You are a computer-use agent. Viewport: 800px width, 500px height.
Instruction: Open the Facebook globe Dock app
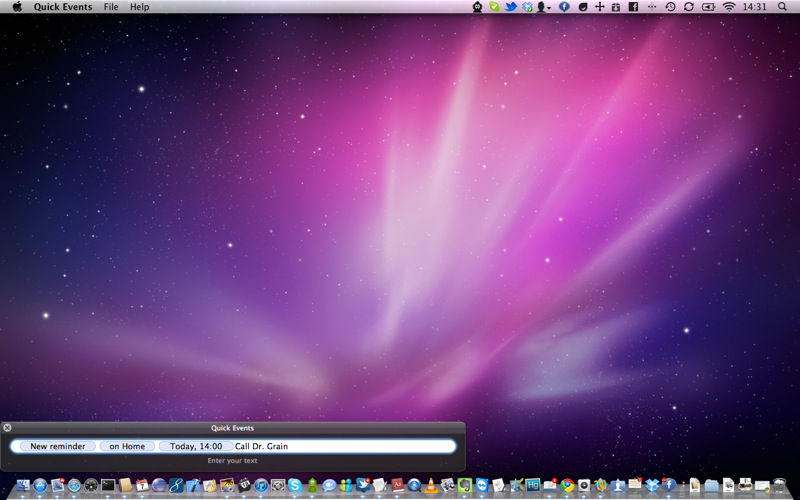tap(669, 485)
